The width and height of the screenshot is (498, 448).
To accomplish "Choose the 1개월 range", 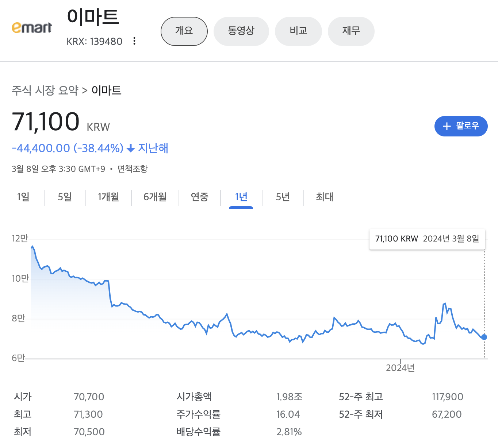I will (x=108, y=197).
